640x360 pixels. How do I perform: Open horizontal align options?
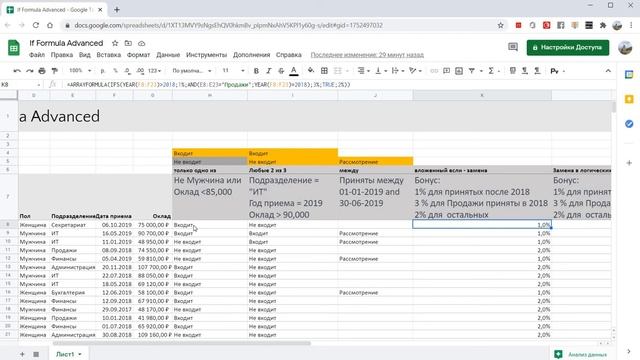point(363,71)
